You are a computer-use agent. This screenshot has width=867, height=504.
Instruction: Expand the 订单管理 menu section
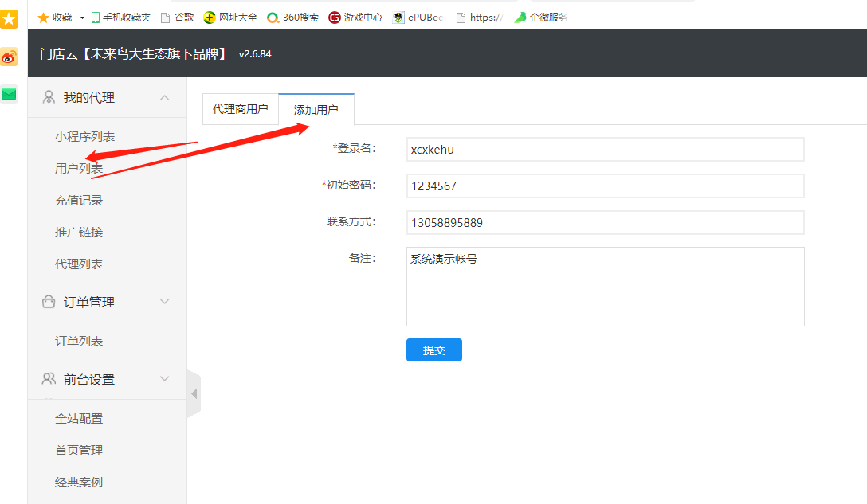[x=164, y=302]
